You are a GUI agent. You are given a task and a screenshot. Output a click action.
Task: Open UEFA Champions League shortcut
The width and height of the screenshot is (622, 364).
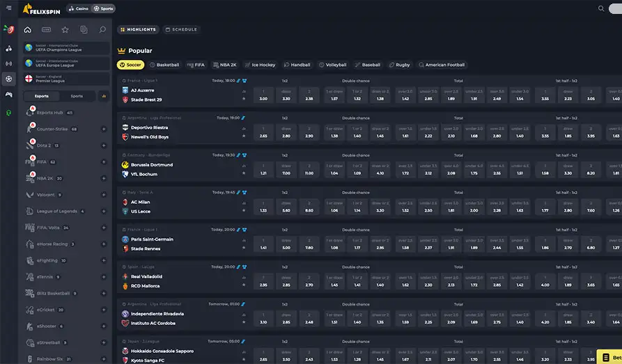[x=66, y=48]
